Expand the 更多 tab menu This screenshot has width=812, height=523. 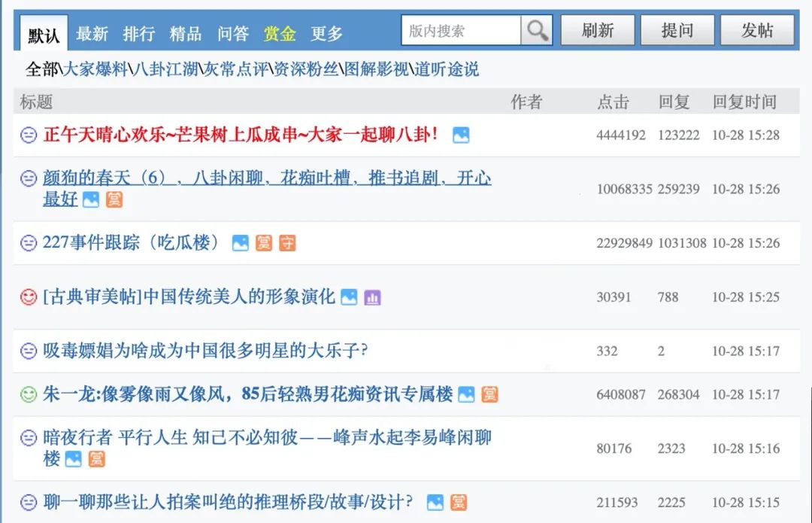327,34
